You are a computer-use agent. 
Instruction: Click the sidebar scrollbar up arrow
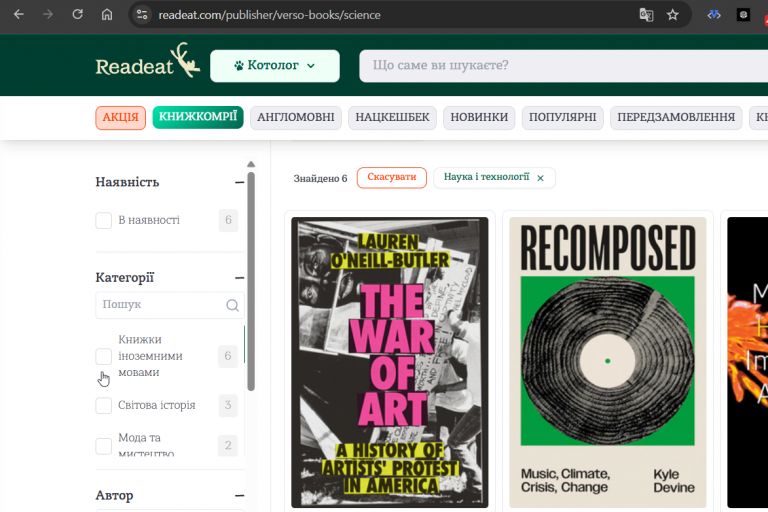click(251, 164)
